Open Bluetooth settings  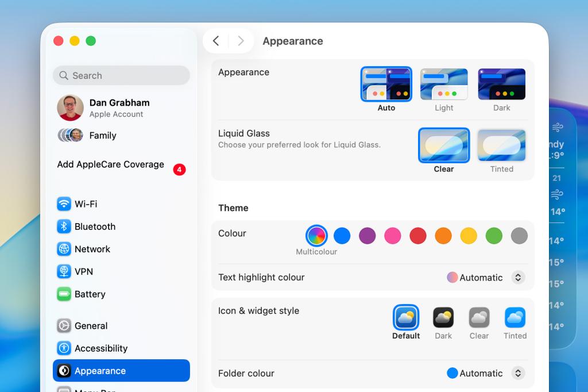pyautogui.click(x=94, y=226)
